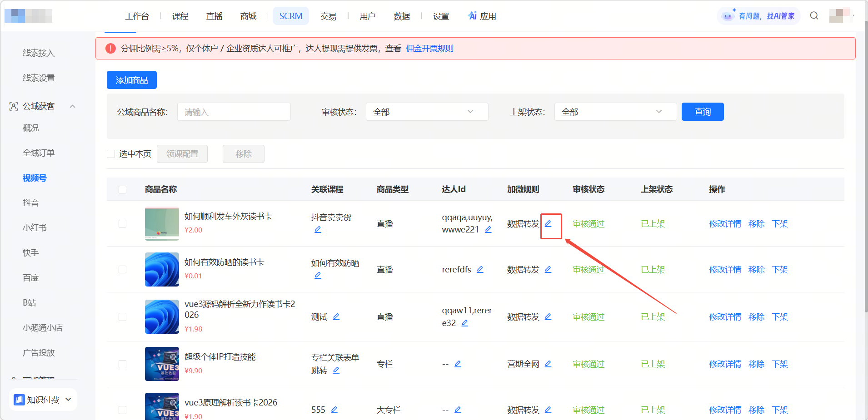This screenshot has width=868, height=420.
Task: Open AI 应用 top navigation item
Action: pos(482,16)
